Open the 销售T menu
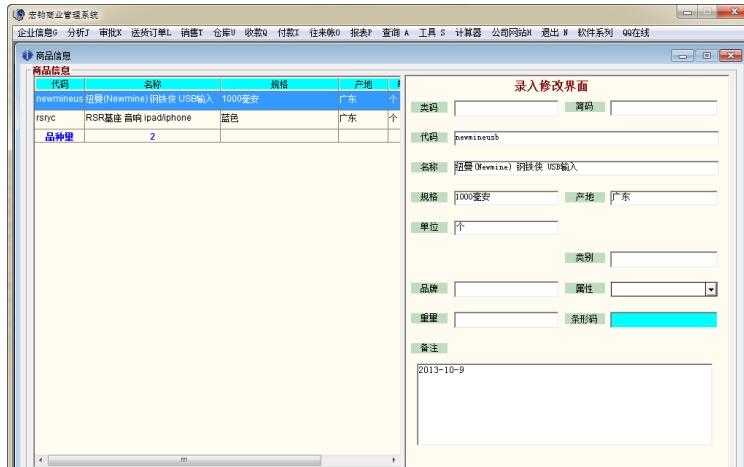This screenshot has width=744, height=467. [x=192, y=33]
